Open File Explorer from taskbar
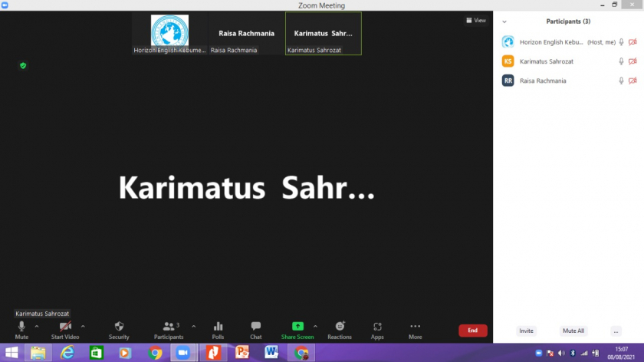 click(38, 353)
